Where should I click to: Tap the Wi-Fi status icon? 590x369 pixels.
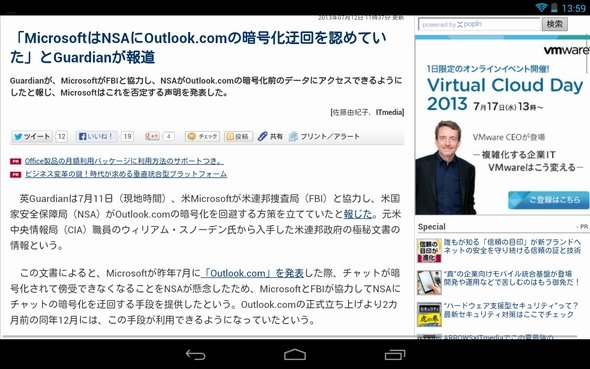tap(541, 8)
